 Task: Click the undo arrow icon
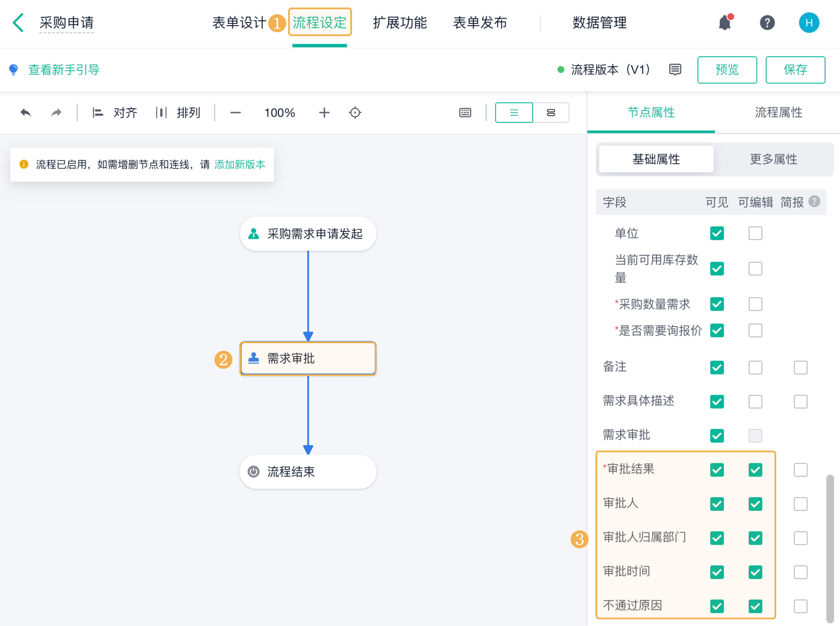point(25,112)
